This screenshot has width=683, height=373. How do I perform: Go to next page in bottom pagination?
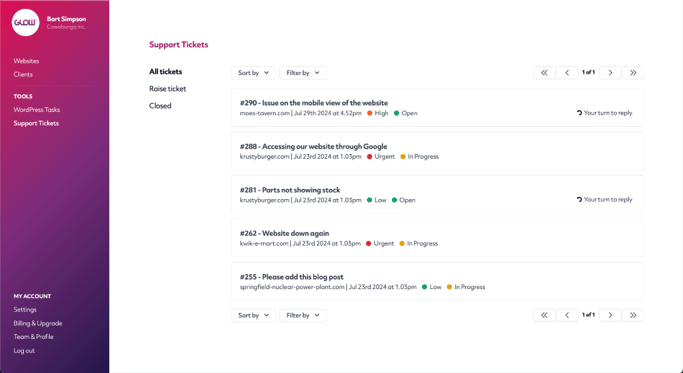click(x=610, y=315)
